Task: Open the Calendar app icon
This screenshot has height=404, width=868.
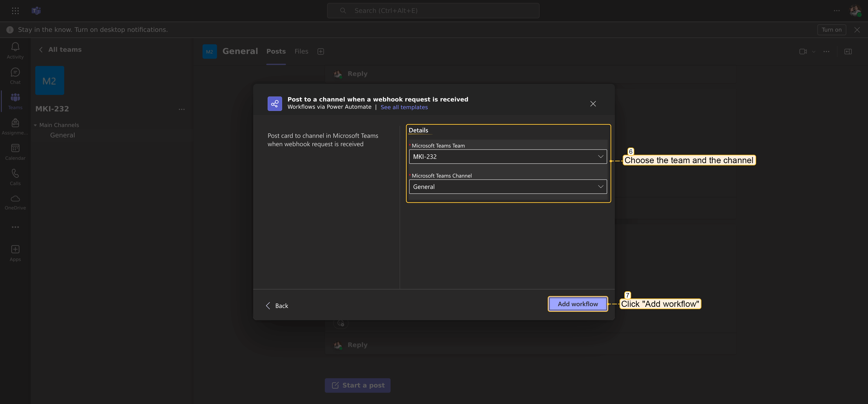Action: 15,151
